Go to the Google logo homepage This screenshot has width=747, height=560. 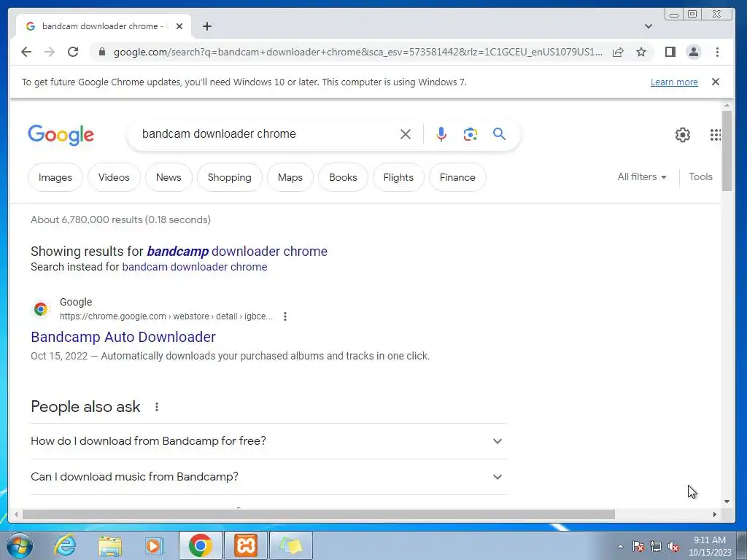click(61, 135)
